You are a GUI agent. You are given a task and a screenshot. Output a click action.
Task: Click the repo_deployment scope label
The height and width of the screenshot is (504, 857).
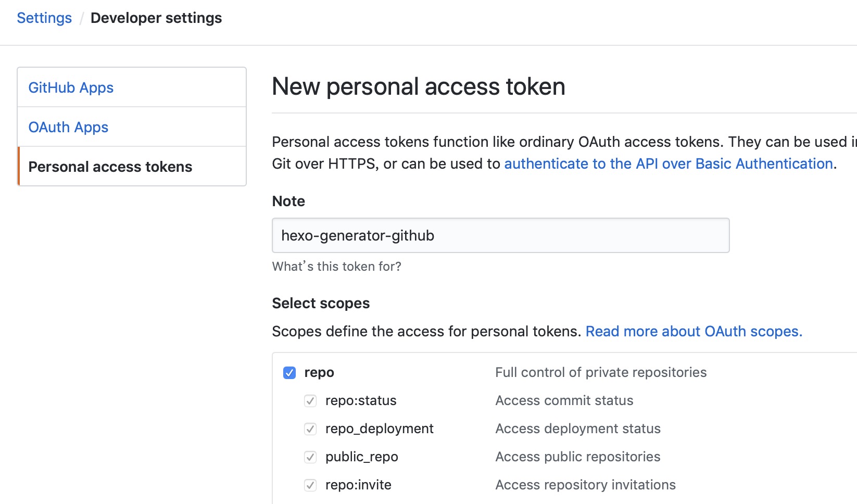tap(379, 429)
